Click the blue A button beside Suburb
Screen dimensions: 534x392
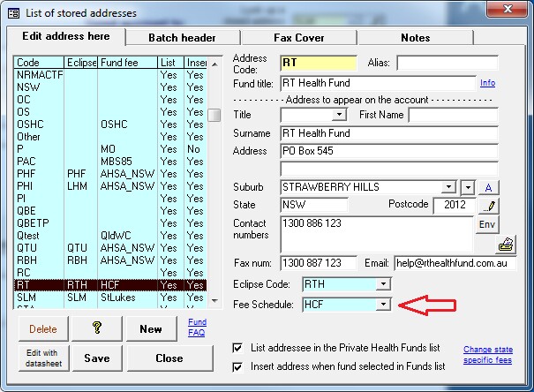click(x=489, y=187)
